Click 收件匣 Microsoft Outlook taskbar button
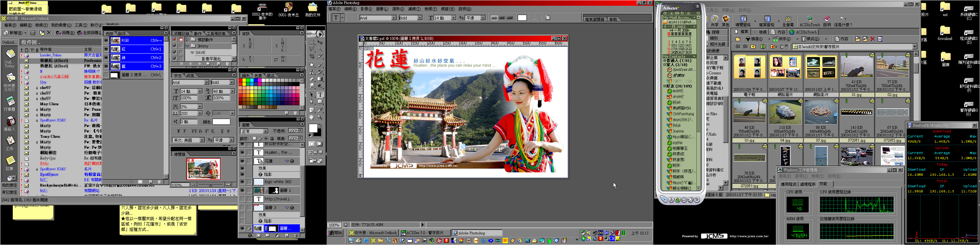This screenshot has height=245, width=980. (x=373, y=233)
